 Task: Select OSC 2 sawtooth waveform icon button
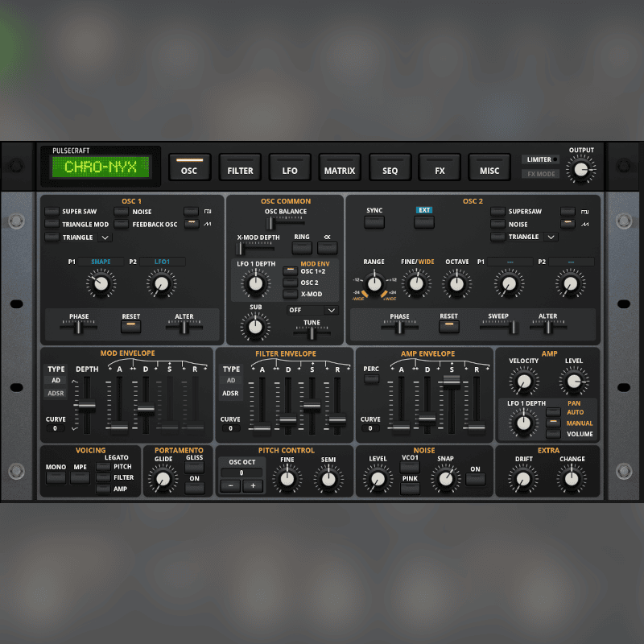click(569, 225)
